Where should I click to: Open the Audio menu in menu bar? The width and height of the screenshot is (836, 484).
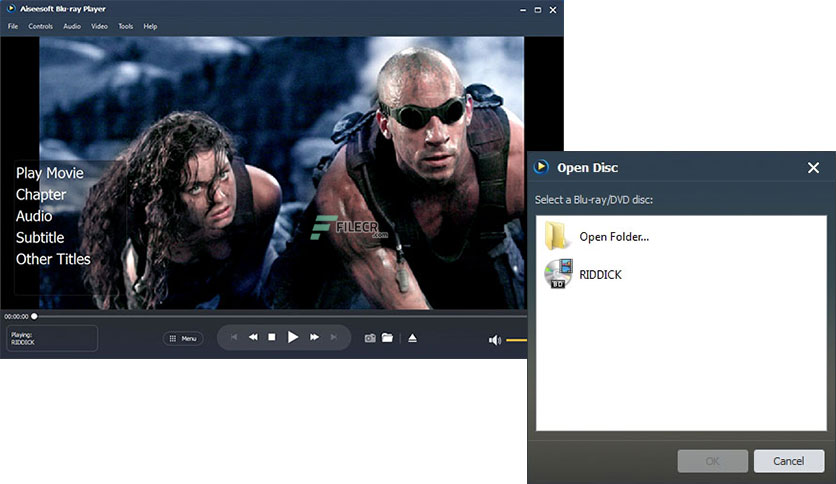72,26
